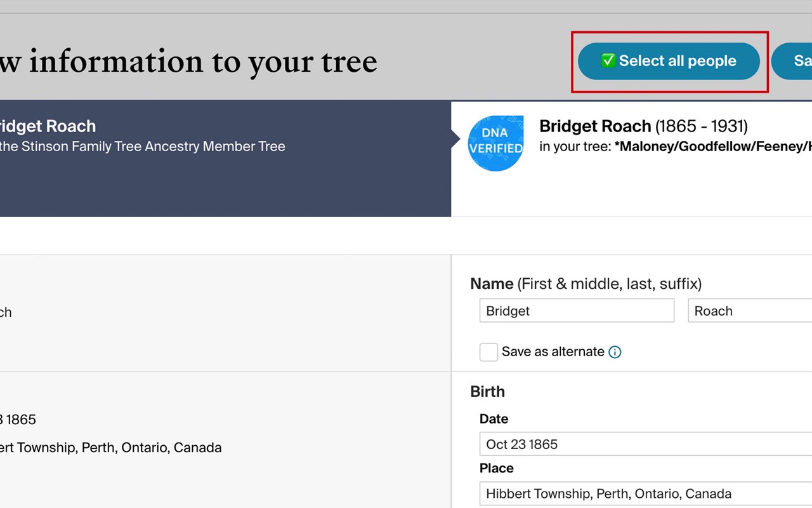Open the info icon beside Save as alternate

[x=615, y=352]
